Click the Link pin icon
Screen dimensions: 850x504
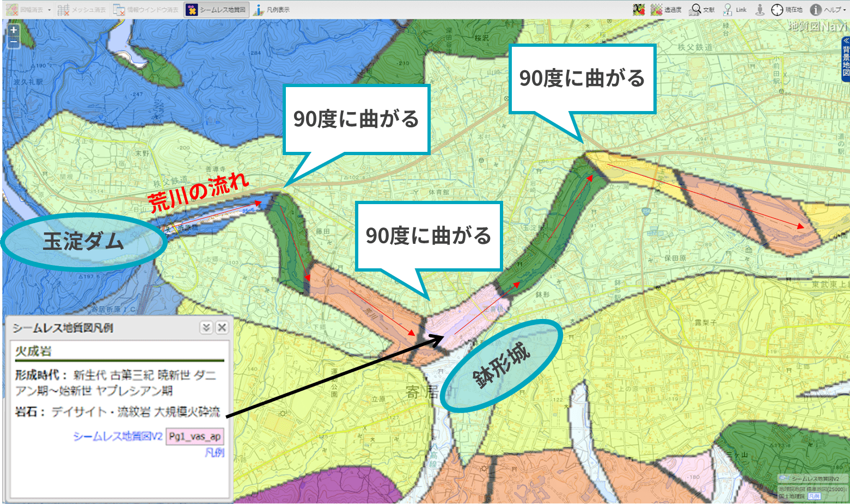point(735,10)
